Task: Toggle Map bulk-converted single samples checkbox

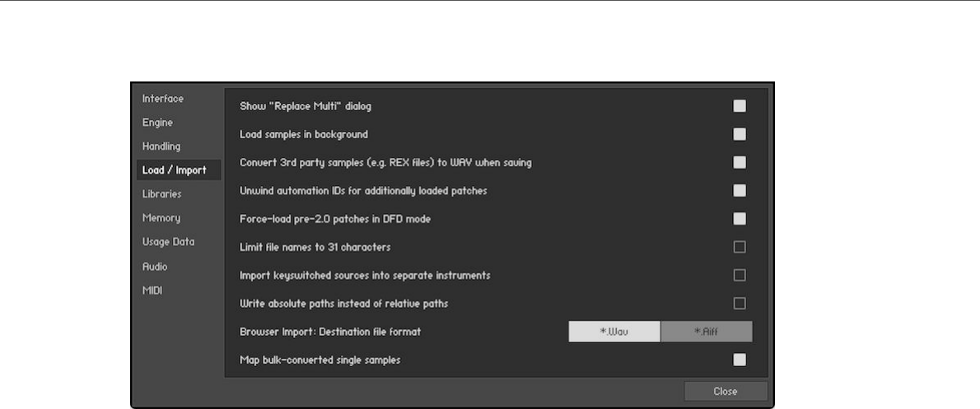Action: click(740, 360)
